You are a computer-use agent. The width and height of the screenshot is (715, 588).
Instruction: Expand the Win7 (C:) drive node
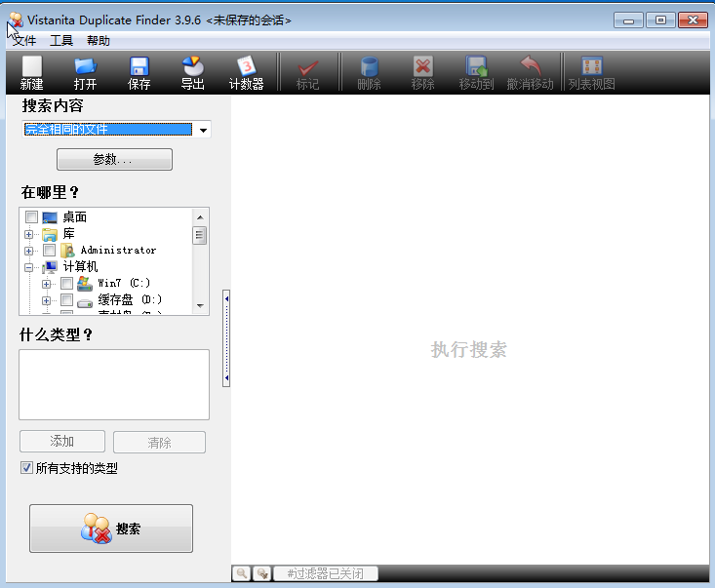46,284
